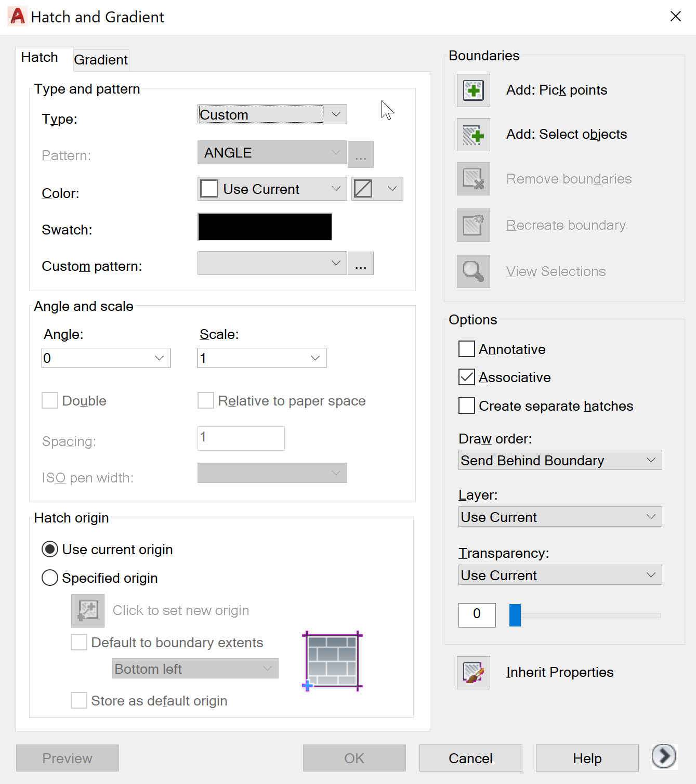Enable the Annotative checkbox
Screen dimensions: 696x784
tap(467, 349)
